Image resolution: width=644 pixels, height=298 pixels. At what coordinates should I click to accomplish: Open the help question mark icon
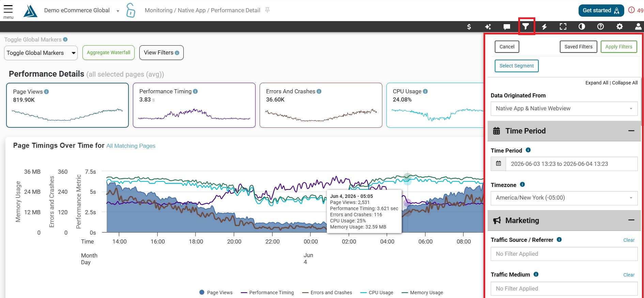[601, 27]
